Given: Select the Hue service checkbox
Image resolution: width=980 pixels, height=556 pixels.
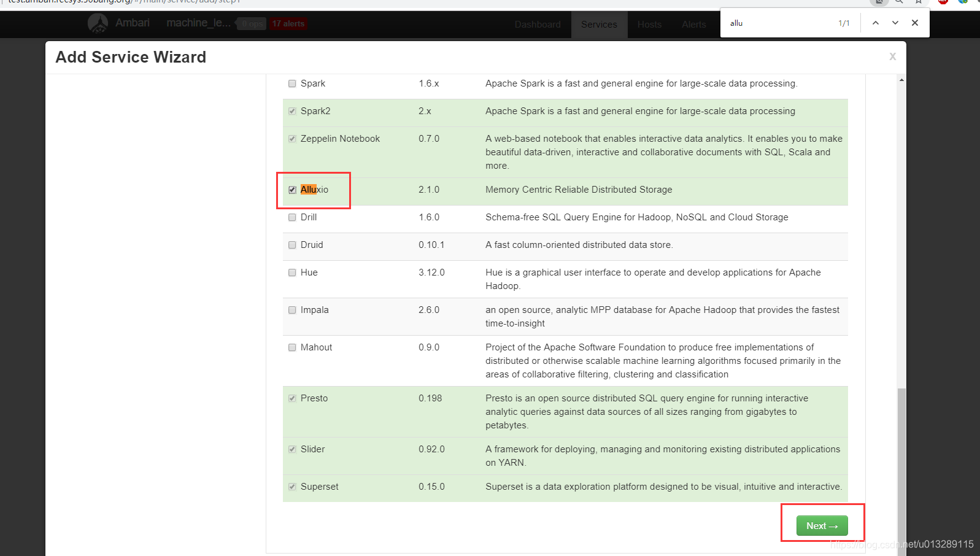Looking at the screenshot, I should (x=292, y=272).
